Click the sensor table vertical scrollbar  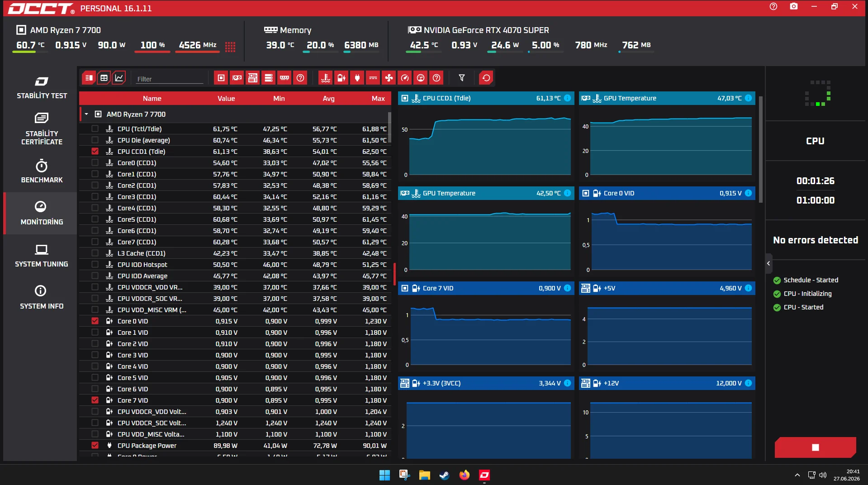(389, 128)
